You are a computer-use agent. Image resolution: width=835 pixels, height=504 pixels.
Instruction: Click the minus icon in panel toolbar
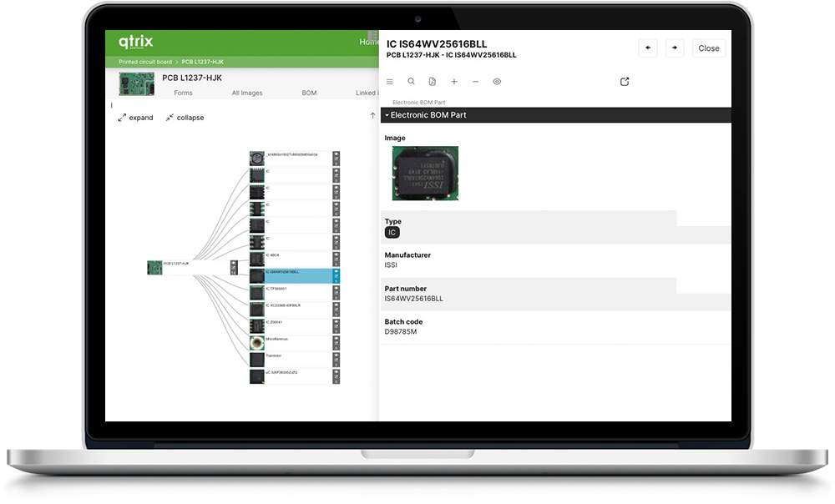click(476, 82)
